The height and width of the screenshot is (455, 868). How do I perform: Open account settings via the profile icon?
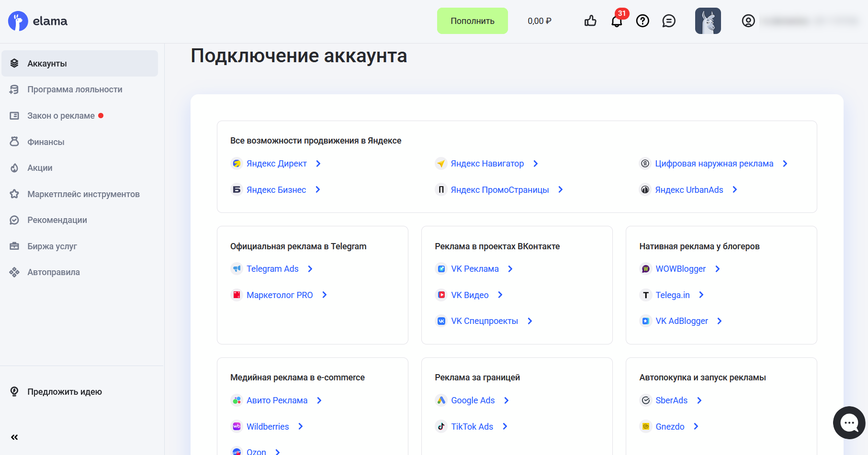coord(748,21)
